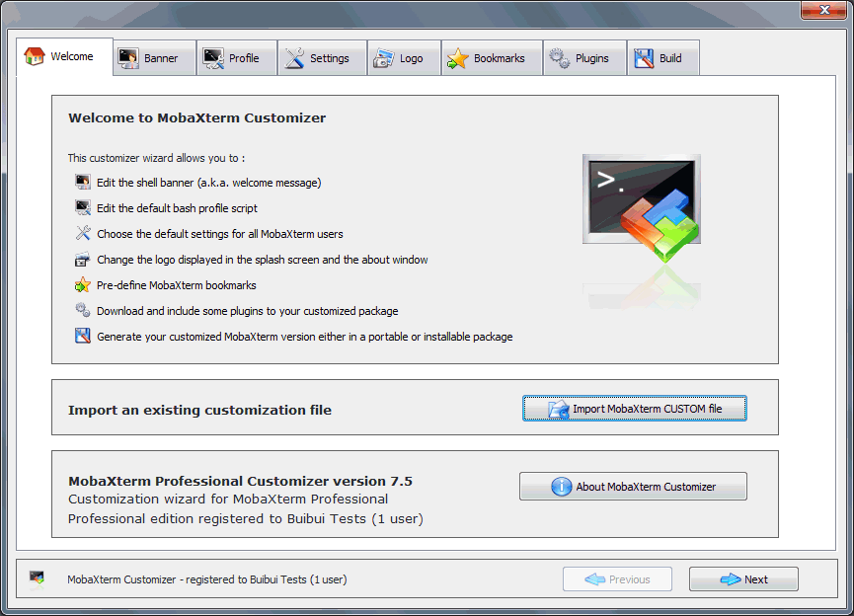Click icon beside 'Generate your customized MobaXterm version'
Image resolution: width=854 pixels, height=616 pixels.
pyautogui.click(x=83, y=336)
